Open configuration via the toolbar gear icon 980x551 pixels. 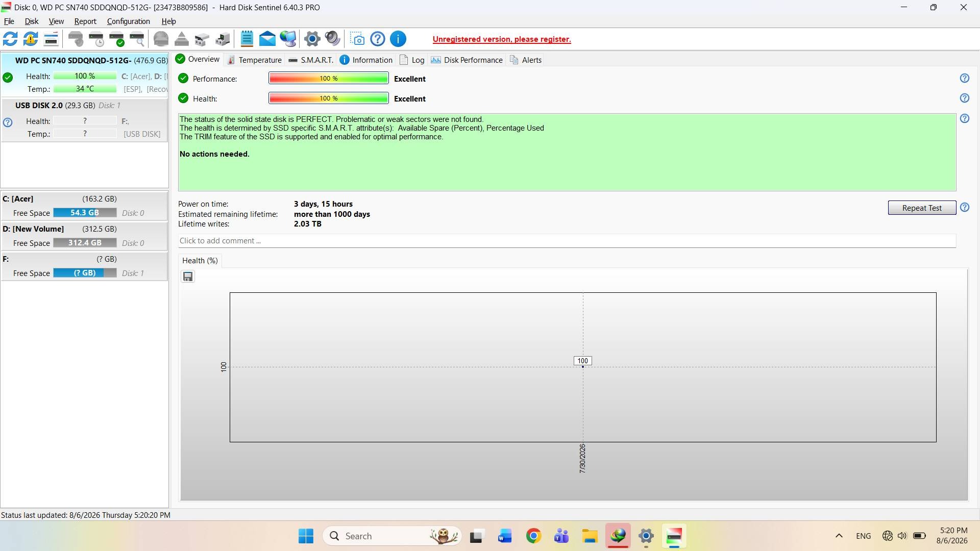312,39
